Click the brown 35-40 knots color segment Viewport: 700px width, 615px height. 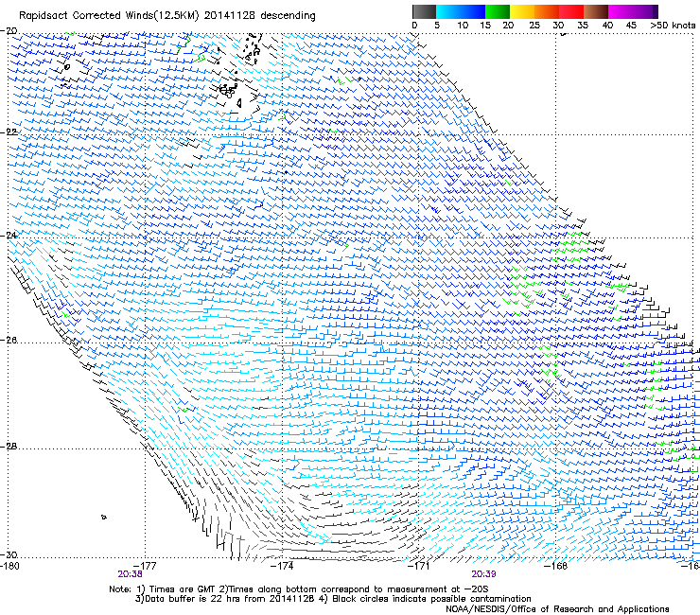tap(596, 11)
